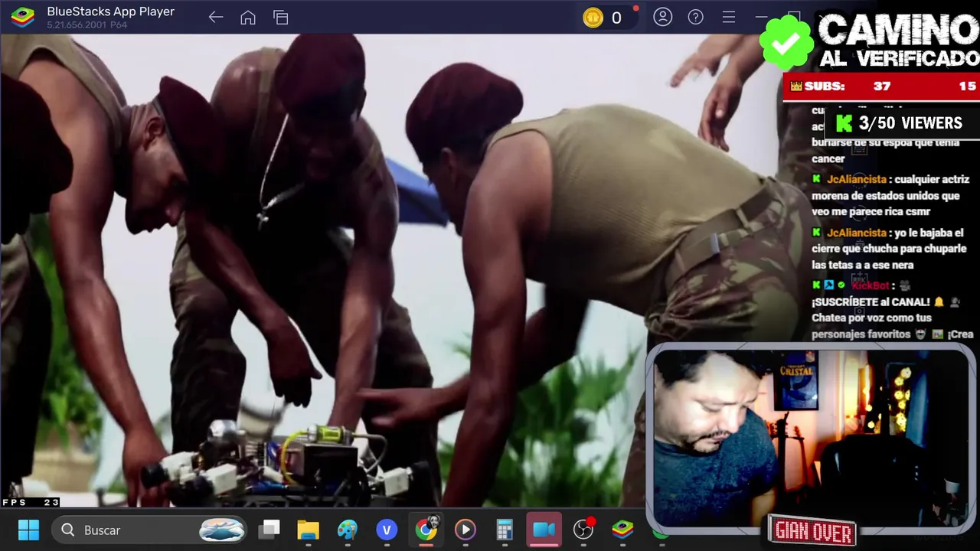The height and width of the screenshot is (551, 980).
Task: Open the BlueStacks recent apps view
Action: point(281,18)
